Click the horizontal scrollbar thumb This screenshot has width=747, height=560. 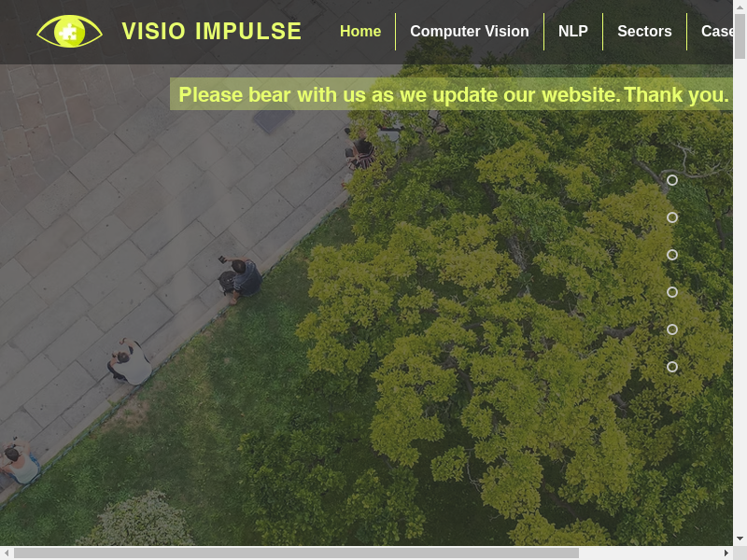[x=296, y=553]
